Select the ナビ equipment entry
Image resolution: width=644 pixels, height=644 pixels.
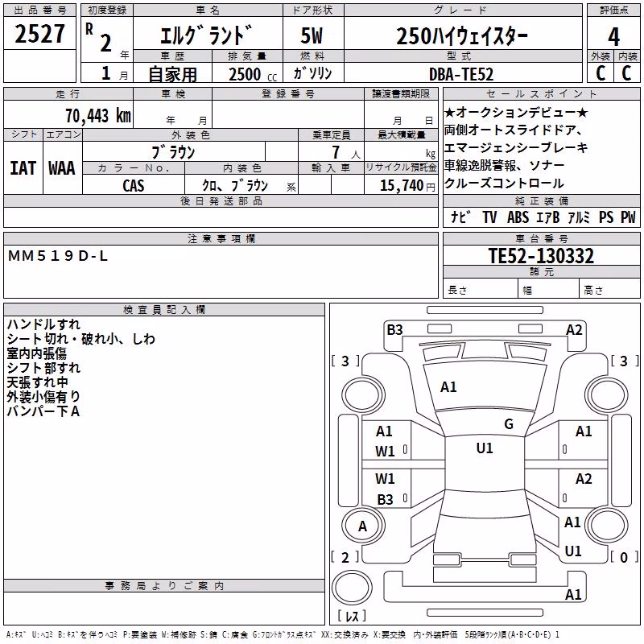(x=460, y=217)
